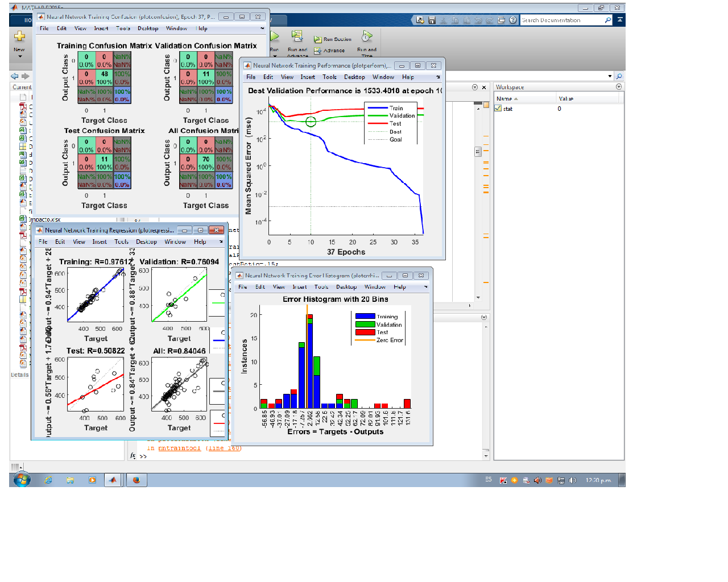Click the system clock showing 12:20 p.m.
Image resolution: width=728 pixels, height=582 pixels.
598,480
